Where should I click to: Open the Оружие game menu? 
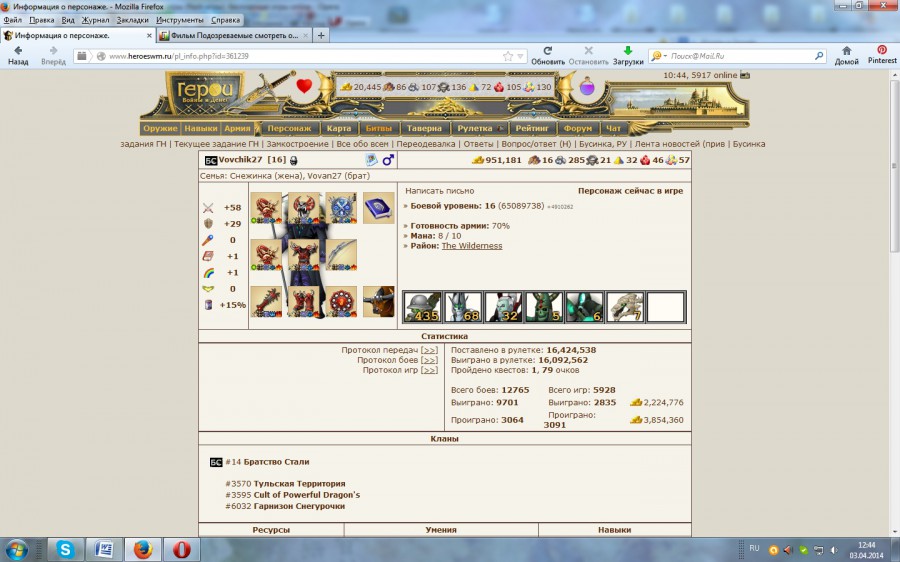[x=160, y=128]
